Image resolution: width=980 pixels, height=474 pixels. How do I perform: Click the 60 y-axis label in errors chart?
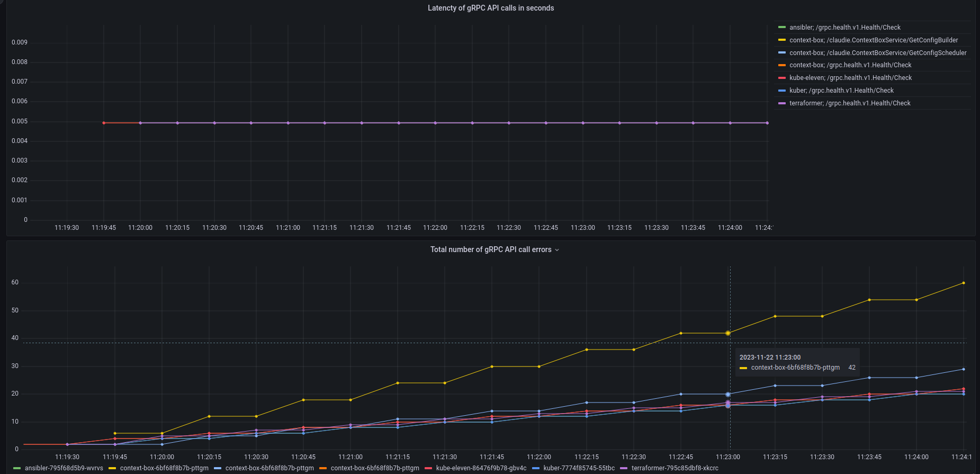click(15, 282)
